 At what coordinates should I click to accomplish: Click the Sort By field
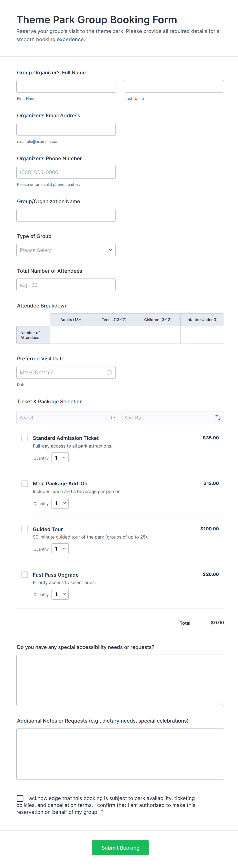click(x=167, y=418)
